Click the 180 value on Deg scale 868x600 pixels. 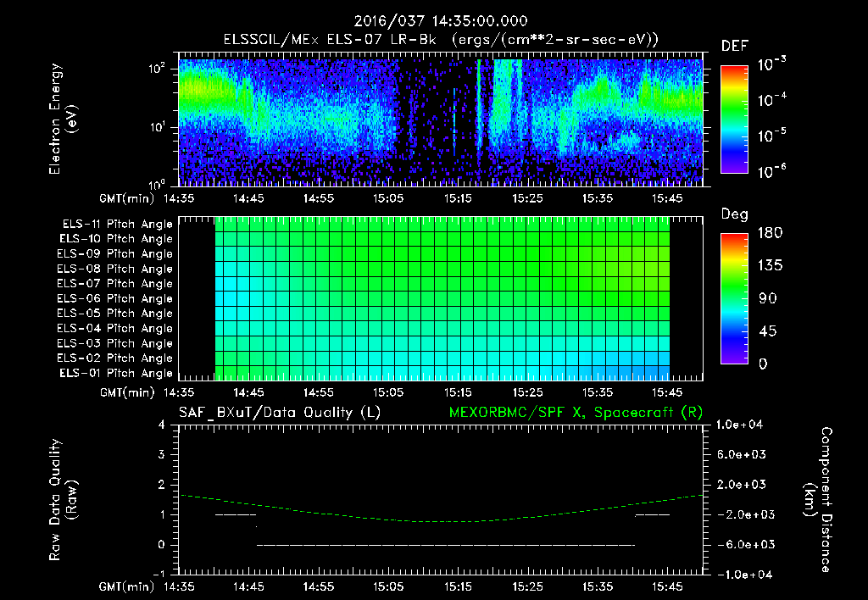click(x=770, y=233)
